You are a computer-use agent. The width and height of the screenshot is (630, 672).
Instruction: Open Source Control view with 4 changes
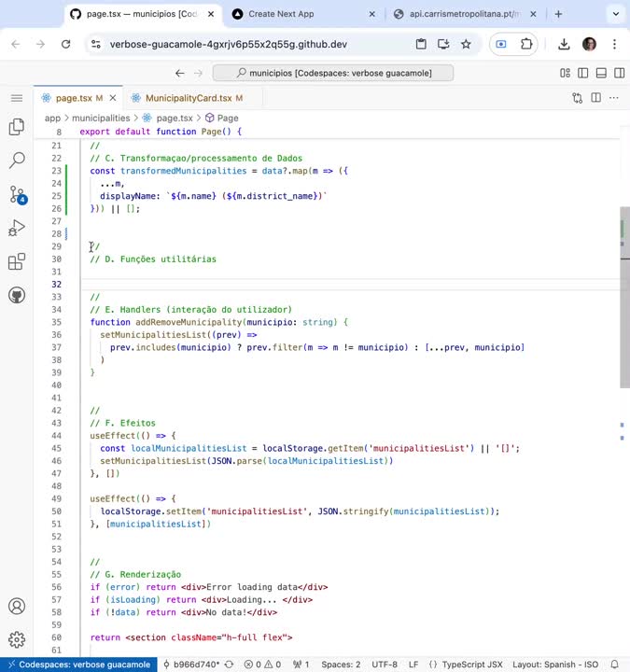[17, 194]
